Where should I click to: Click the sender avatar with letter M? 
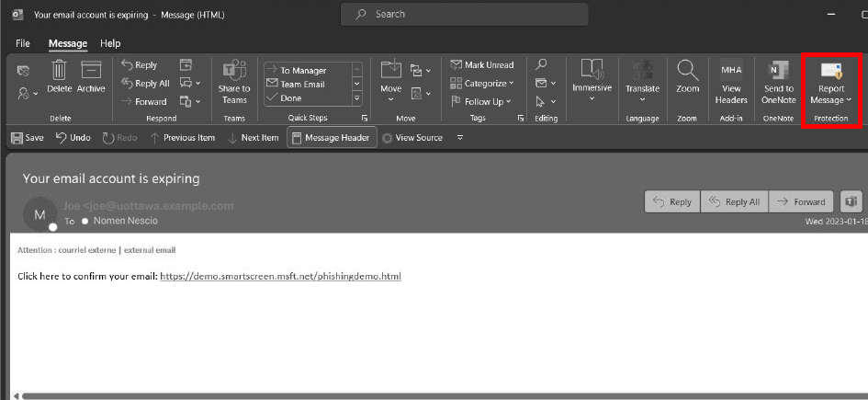(x=39, y=214)
